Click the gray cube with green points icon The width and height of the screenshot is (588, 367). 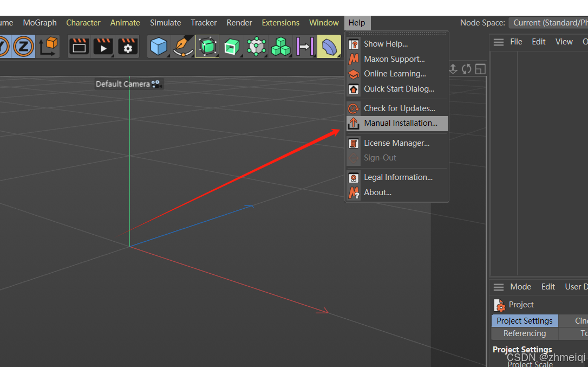tap(256, 47)
